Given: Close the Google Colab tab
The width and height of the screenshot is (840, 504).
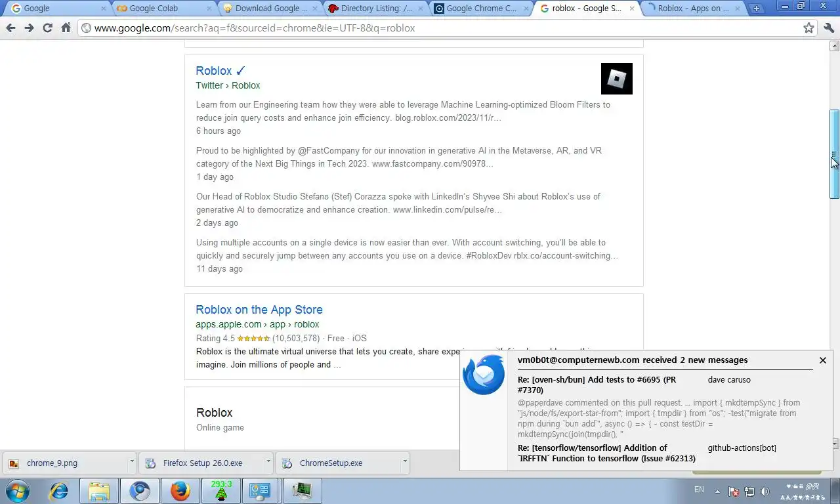Looking at the screenshot, I should click(209, 9).
